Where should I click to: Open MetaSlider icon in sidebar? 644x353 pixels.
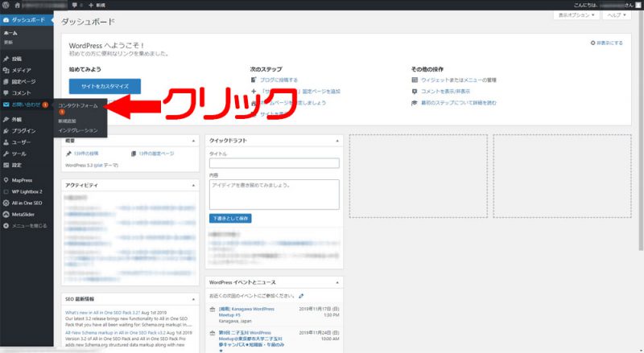pos(6,214)
